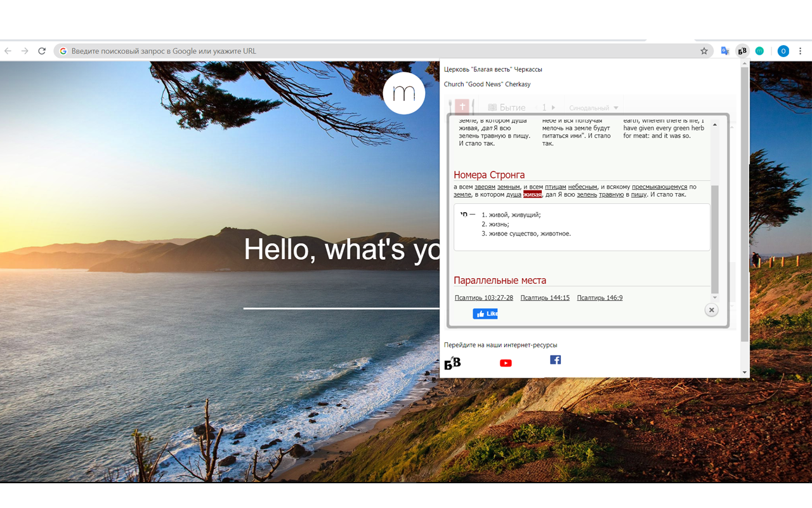Click 'Church "Good News" Cherkasy' text
The image size is (812, 508).
(487, 84)
